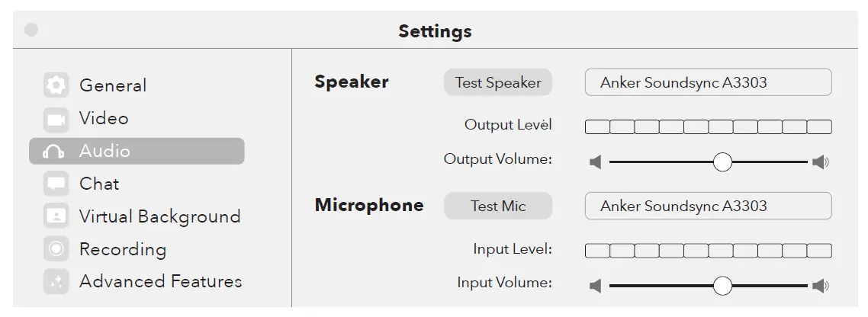
Task: Click the Input Volume slider handle
Action: click(722, 286)
